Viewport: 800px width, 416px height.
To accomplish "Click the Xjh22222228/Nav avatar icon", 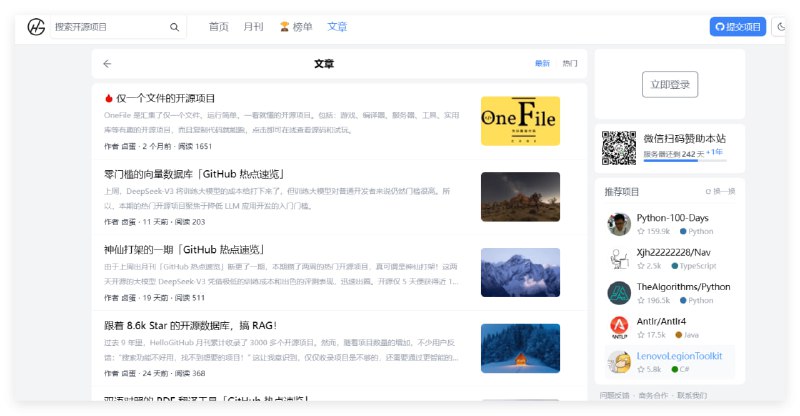I will pyautogui.click(x=619, y=259).
